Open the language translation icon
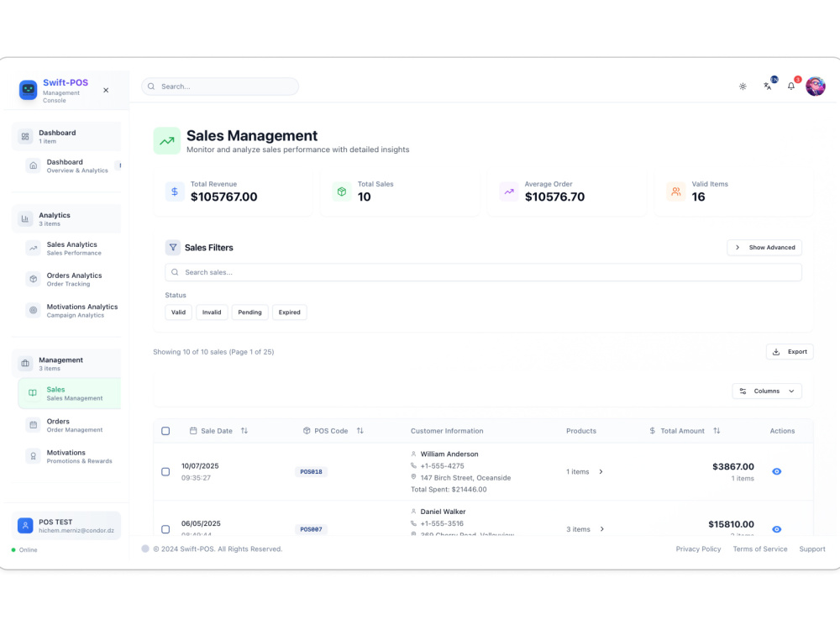 click(x=767, y=87)
